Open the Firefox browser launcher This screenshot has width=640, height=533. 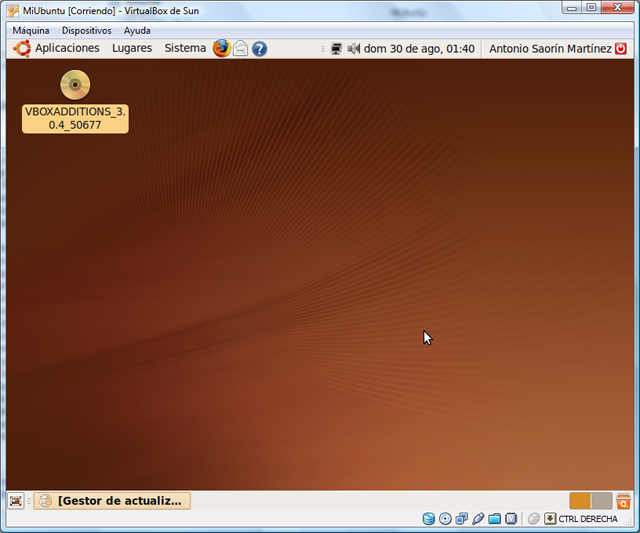pyautogui.click(x=221, y=48)
